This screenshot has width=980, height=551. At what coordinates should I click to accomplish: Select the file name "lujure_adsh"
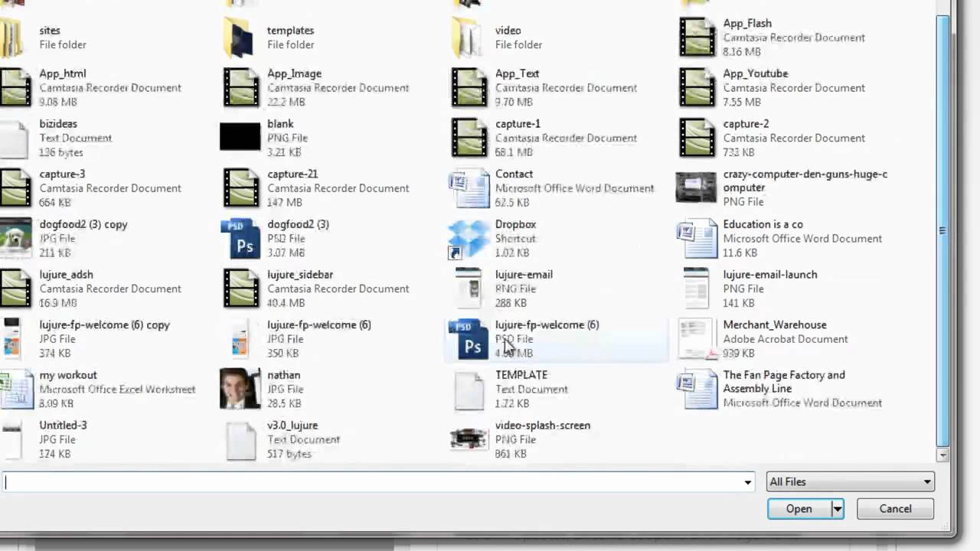pyautogui.click(x=67, y=275)
